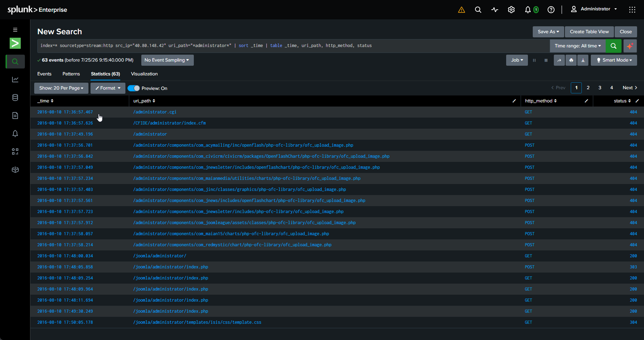Click the green Splunk app logo icon

(x=15, y=43)
